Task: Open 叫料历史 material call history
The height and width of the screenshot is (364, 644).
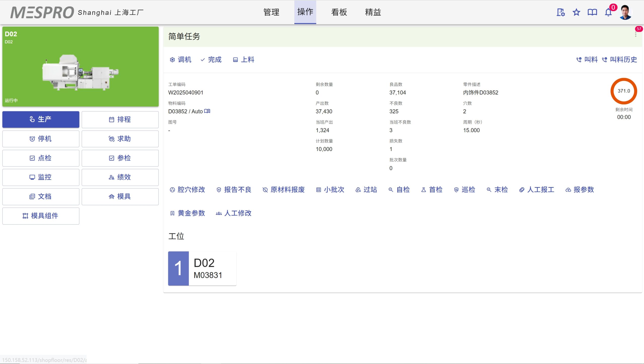Action: pos(619,60)
